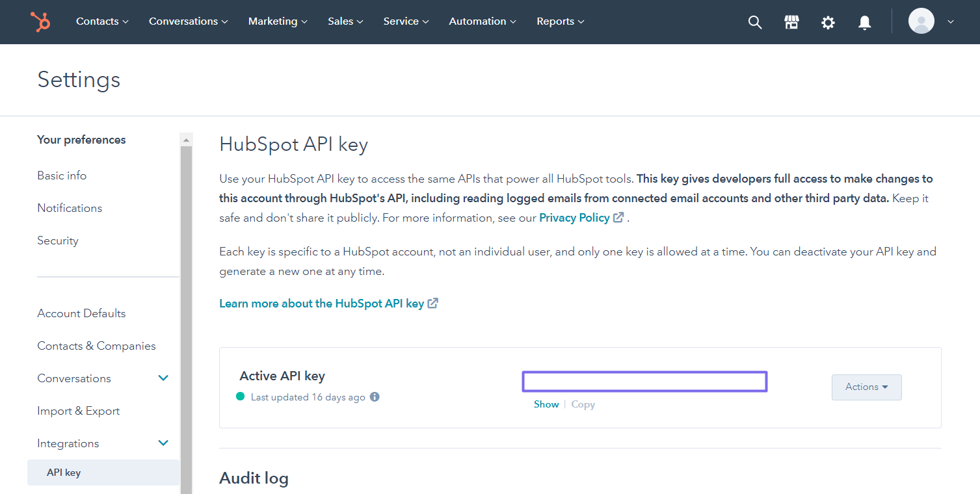Open Import & Export settings
This screenshot has width=980, height=494.
click(79, 411)
